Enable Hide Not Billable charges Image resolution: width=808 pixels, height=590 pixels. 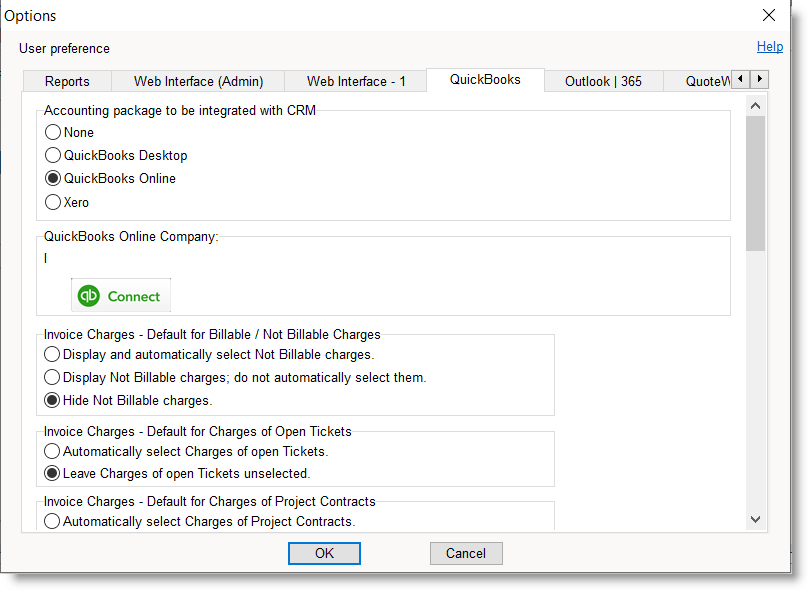(53, 400)
